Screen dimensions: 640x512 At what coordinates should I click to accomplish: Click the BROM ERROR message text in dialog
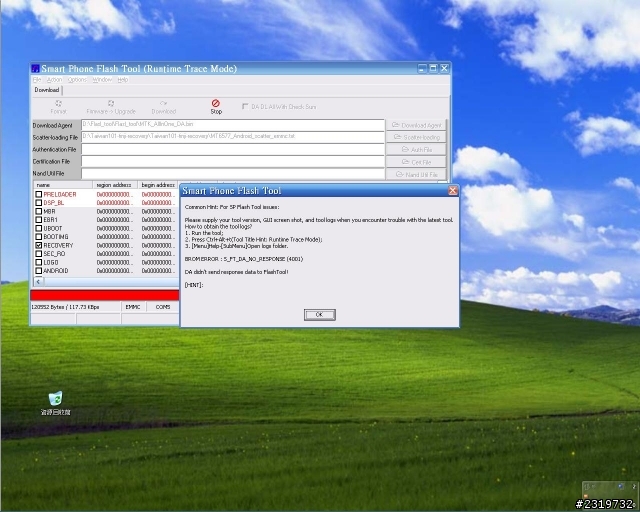(244, 259)
